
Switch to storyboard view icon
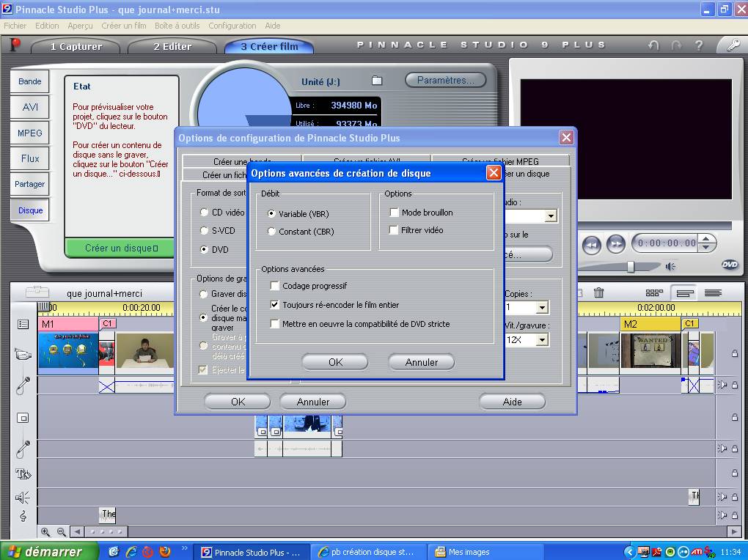654,293
